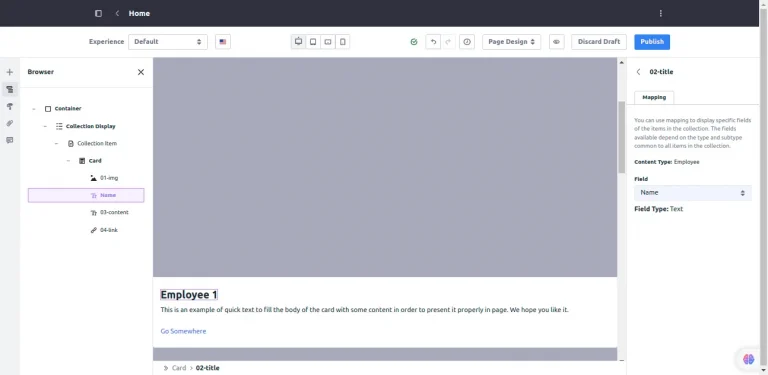Click canvas scrollbar up arrow
Viewport: 768px width, 375px height.
[622, 63]
